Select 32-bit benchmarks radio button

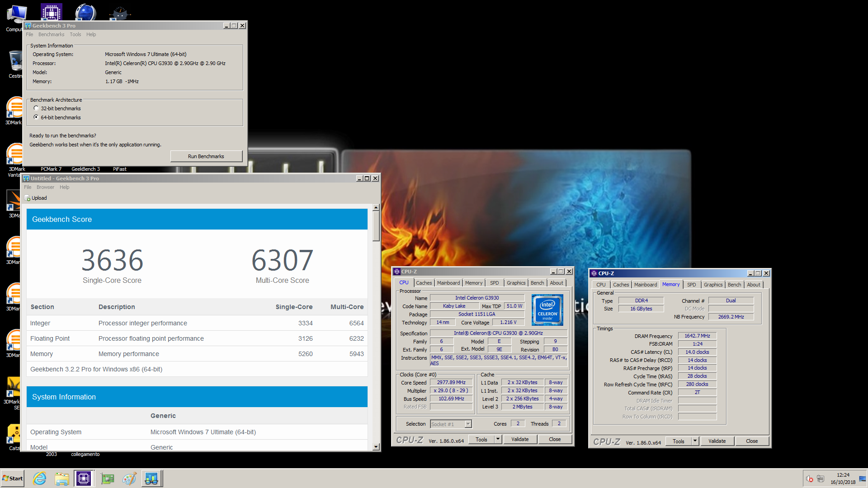point(36,108)
